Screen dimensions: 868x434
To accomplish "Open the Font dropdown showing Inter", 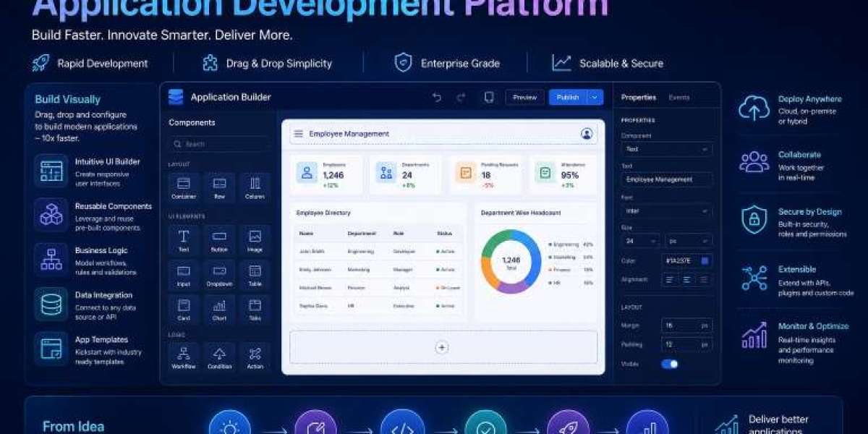I will pyautogui.click(x=666, y=211).
